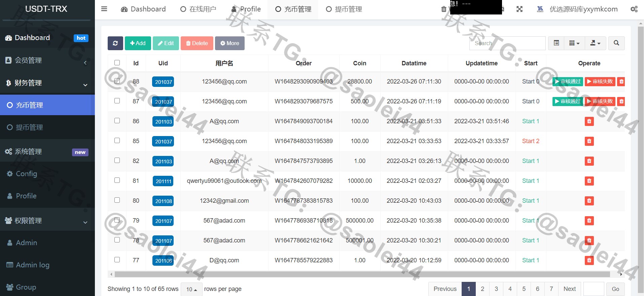
Task: Click the refresh table button
Action: 115,43
